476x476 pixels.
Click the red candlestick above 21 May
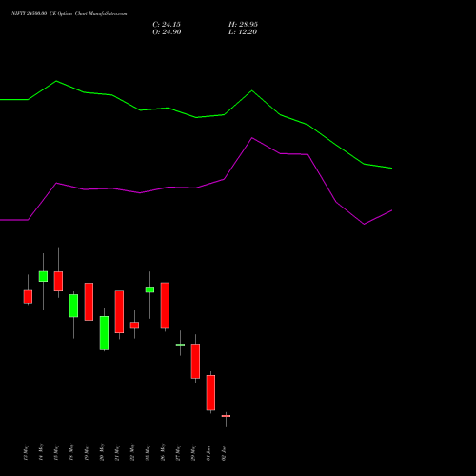click(119, 312)
